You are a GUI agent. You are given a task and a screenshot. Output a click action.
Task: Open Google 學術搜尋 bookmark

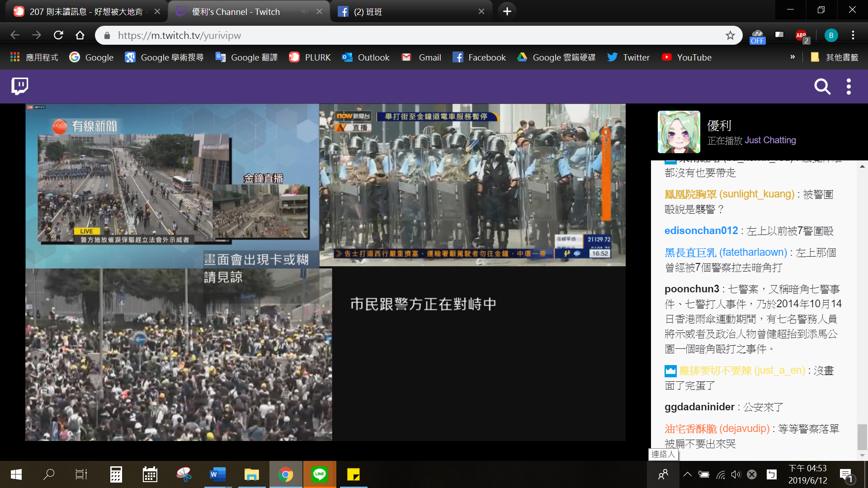(164, 57)
